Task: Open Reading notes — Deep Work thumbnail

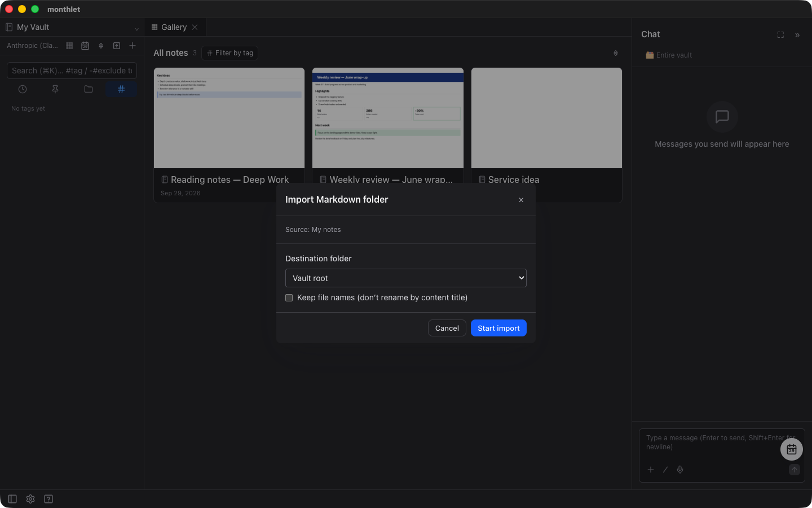Action: pyautogui.click(x=229, y=118)
